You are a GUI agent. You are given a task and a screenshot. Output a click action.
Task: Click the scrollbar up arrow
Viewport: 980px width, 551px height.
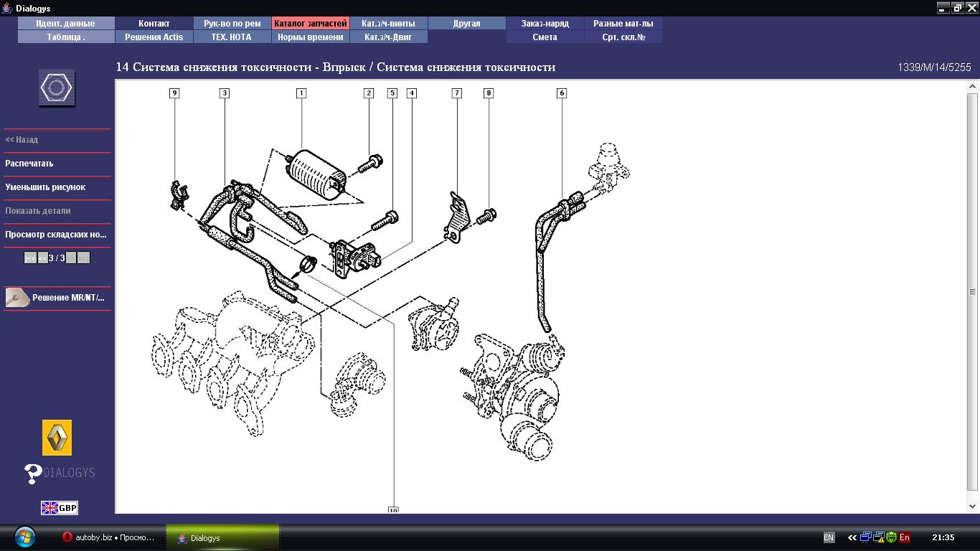(973, 87)
